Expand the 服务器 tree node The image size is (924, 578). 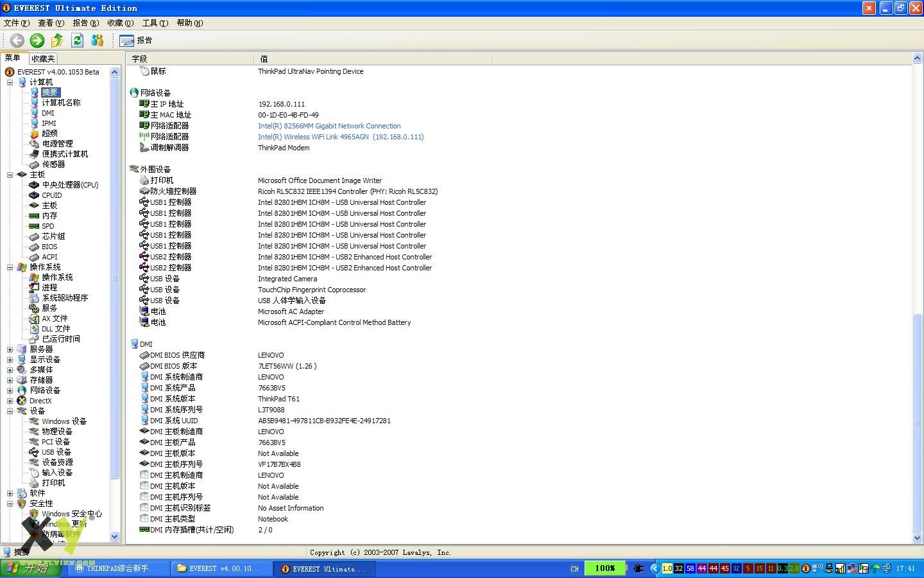point(10,349)
